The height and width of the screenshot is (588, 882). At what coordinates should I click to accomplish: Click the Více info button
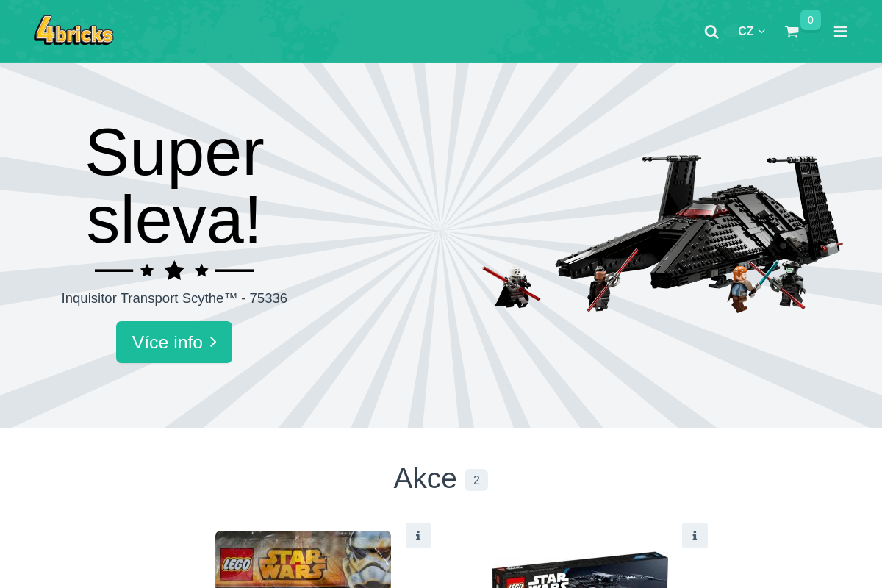(174, 342)
